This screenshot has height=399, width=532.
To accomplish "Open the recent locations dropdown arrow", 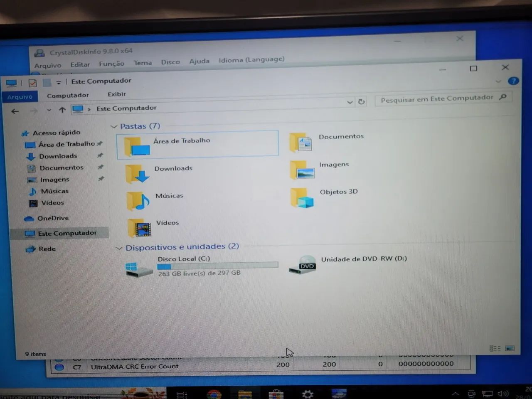I will [49, 110].
